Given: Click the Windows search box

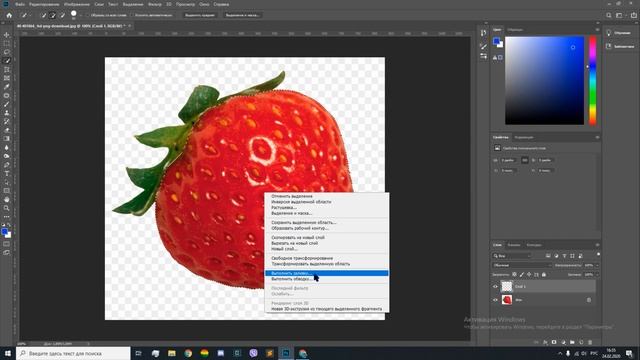Looking at the screenshot, I should 73,353.
